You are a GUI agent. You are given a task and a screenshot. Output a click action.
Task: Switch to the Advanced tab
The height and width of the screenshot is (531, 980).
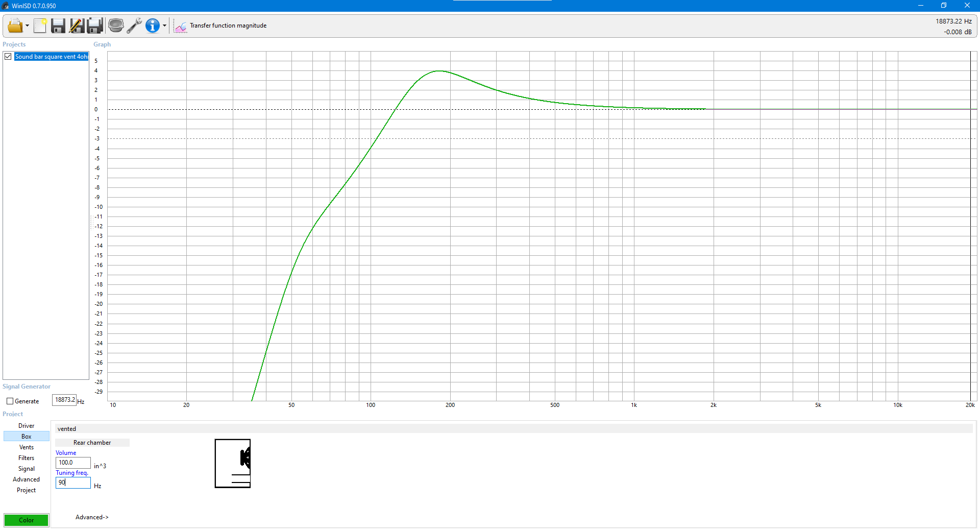coord(27,479)
